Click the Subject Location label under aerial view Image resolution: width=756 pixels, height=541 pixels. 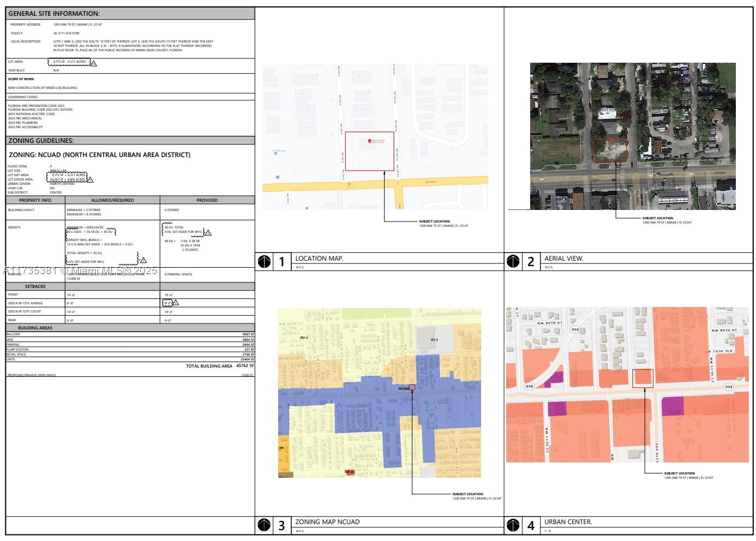tap(657, 218)
